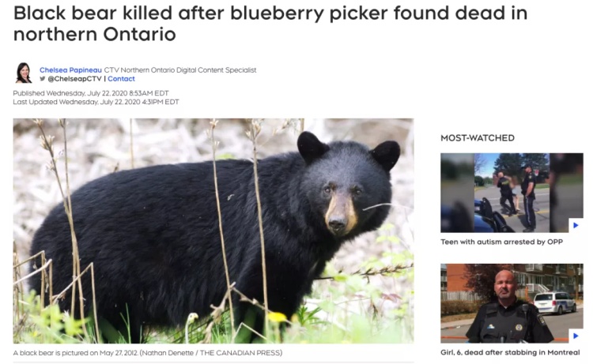Open the Contact link for the author
Screen dimensions: 593x364
[x=121, y=79]
